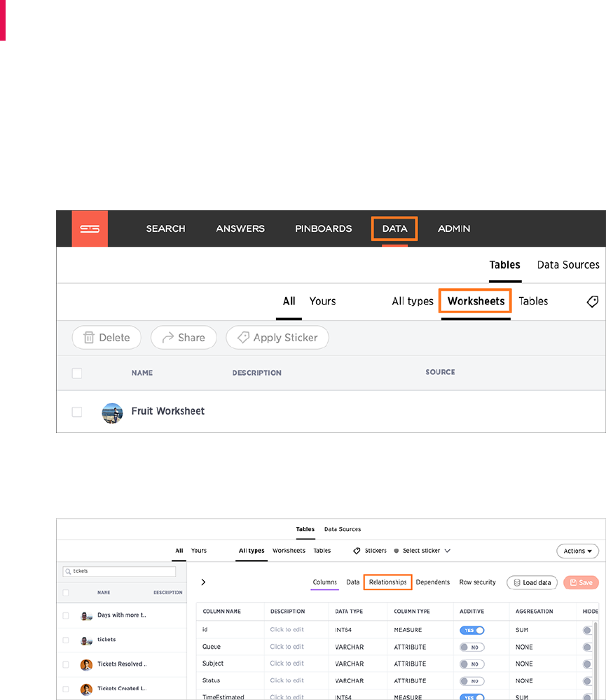Expand the panel with the chevron arrow
The height and width of the screenshot is (700, 606).
click(203, 582)
